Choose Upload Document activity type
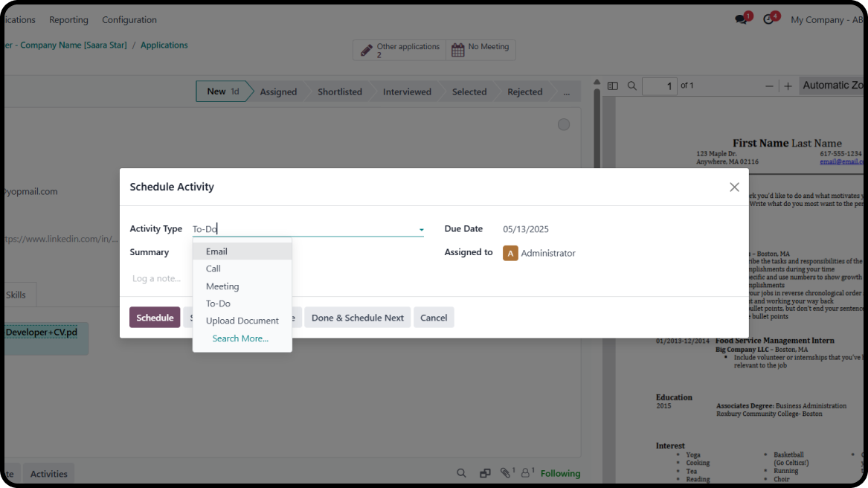Screen dimensions: 868x488 (242, 321)
